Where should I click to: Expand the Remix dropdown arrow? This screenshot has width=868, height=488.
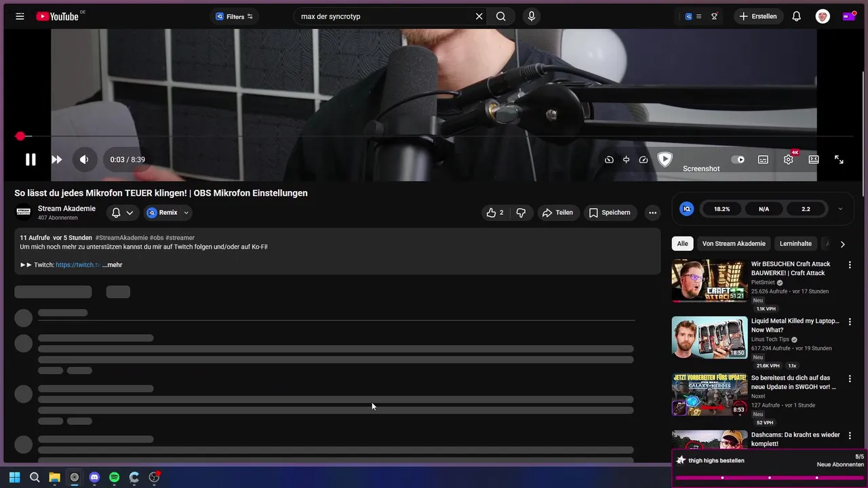(186, 212)
